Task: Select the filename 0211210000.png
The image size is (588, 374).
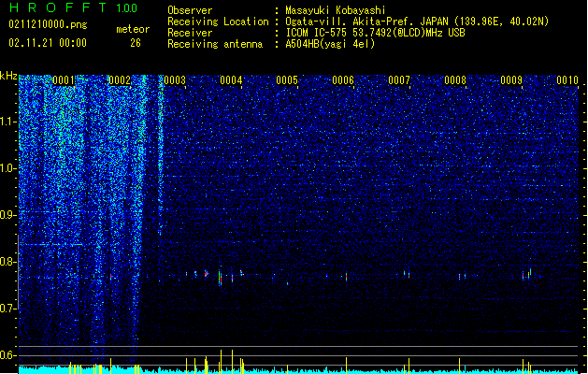Action: tap(48, 24)
